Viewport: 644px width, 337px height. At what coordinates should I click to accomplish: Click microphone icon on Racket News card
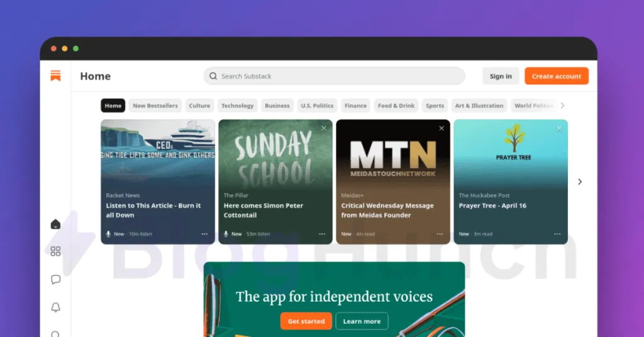tap(108, 234)
